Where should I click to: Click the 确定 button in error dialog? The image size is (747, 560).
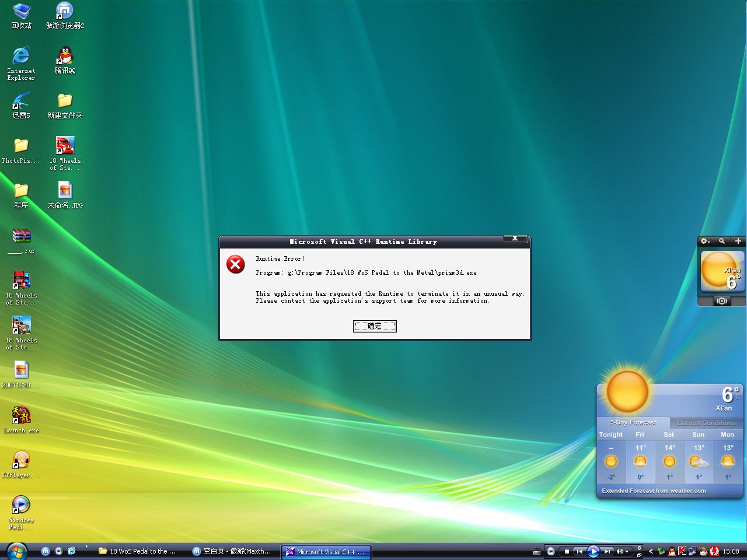(x=375, y=326)
